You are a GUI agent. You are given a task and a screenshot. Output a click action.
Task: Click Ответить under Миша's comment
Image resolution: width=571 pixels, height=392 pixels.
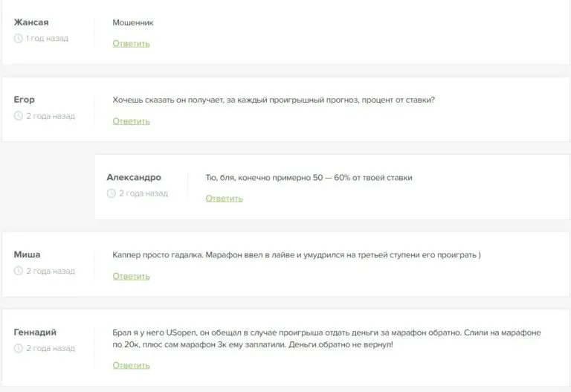click(131, 276)
